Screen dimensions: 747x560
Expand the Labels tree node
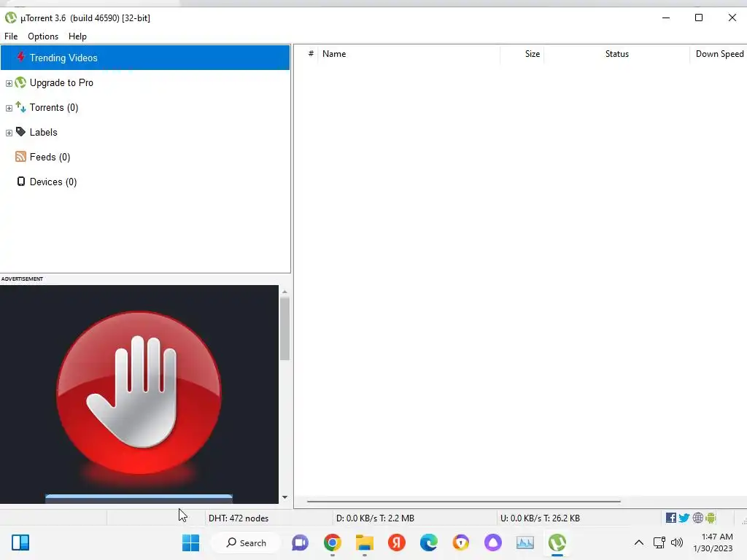9,133
